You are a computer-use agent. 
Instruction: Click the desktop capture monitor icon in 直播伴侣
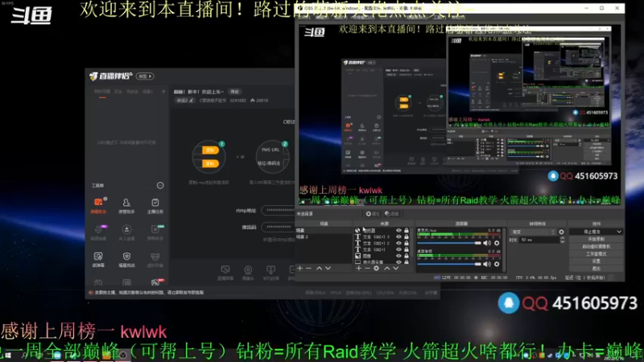[x=225, y=273]
